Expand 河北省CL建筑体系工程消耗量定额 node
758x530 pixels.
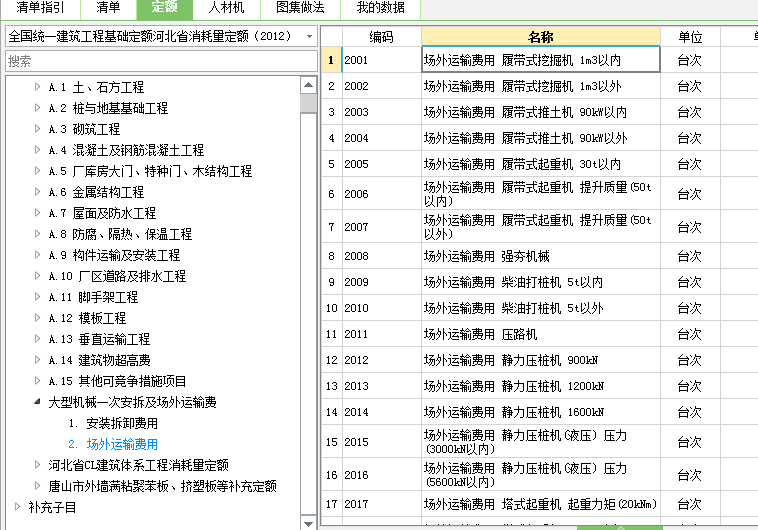(x=38, y=465)
